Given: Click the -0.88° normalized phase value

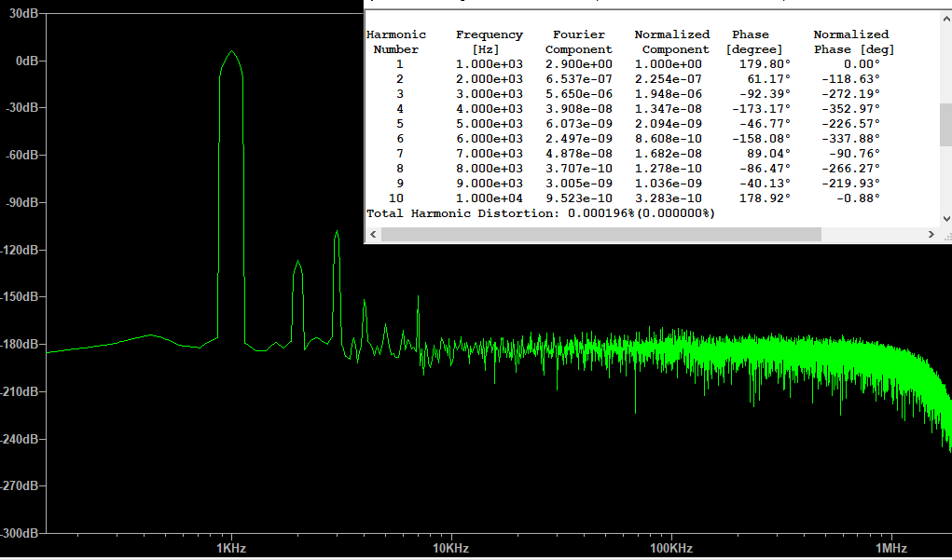Looking at the screenshot, I should click(858, 198).
